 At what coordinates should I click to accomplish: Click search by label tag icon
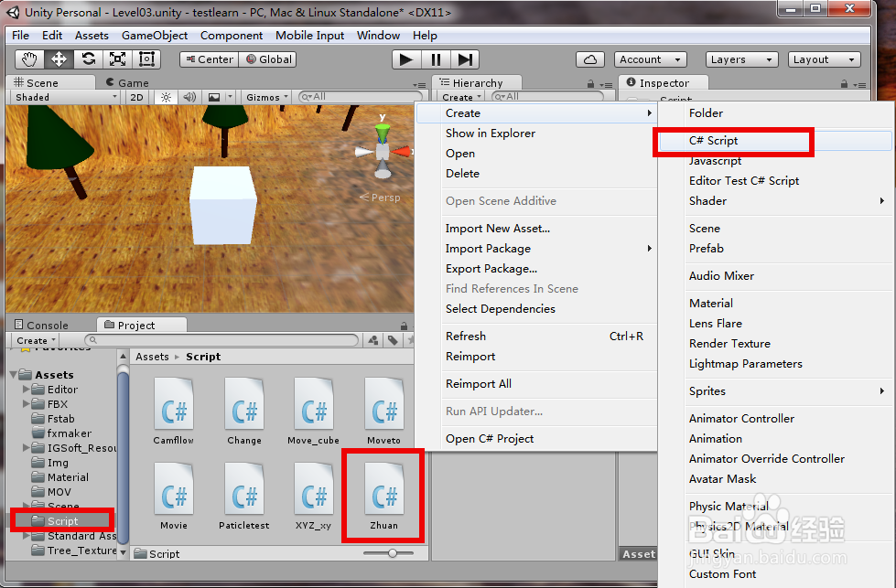[x=394, y=341]
